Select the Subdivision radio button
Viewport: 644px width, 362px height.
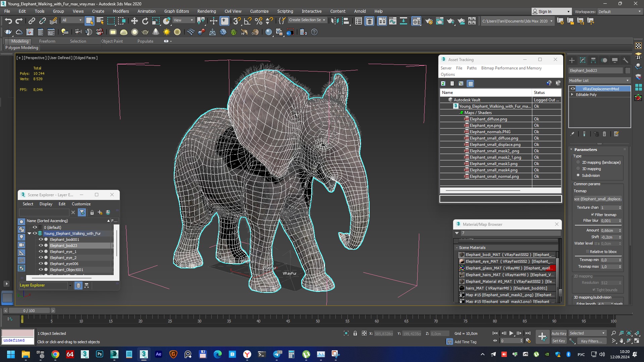click(578, 175)
